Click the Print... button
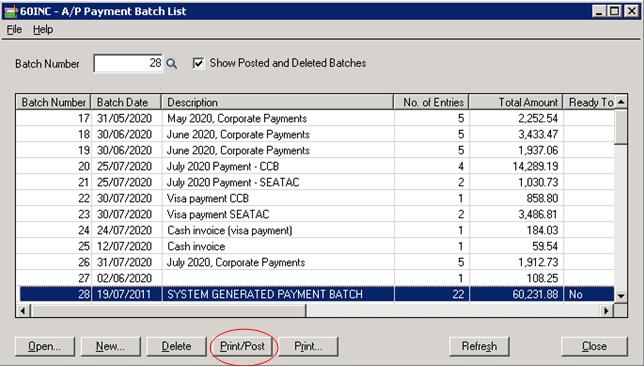The height and width of the screenshot is (367, 644). coord(308,346)
